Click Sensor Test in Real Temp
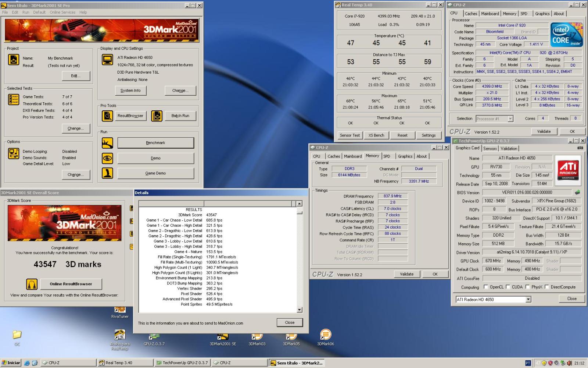Viewport: 588px width, 368px height. click(x=350, y=135)
